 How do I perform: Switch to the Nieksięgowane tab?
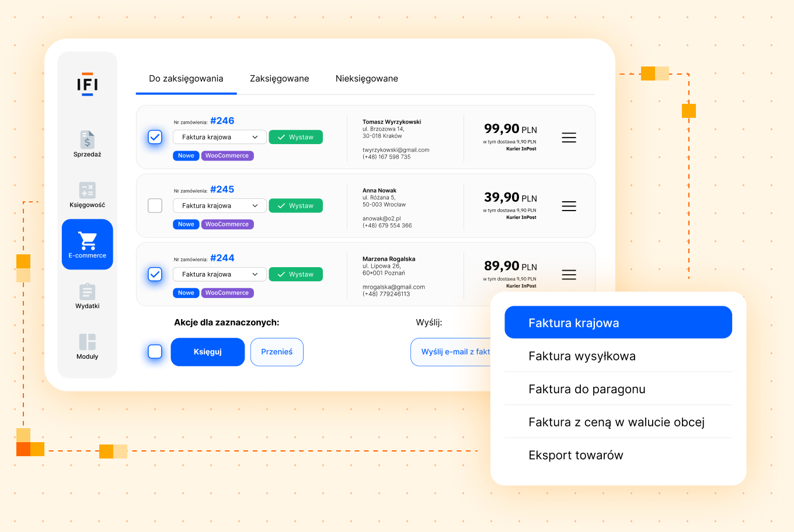tap(367, 79)
